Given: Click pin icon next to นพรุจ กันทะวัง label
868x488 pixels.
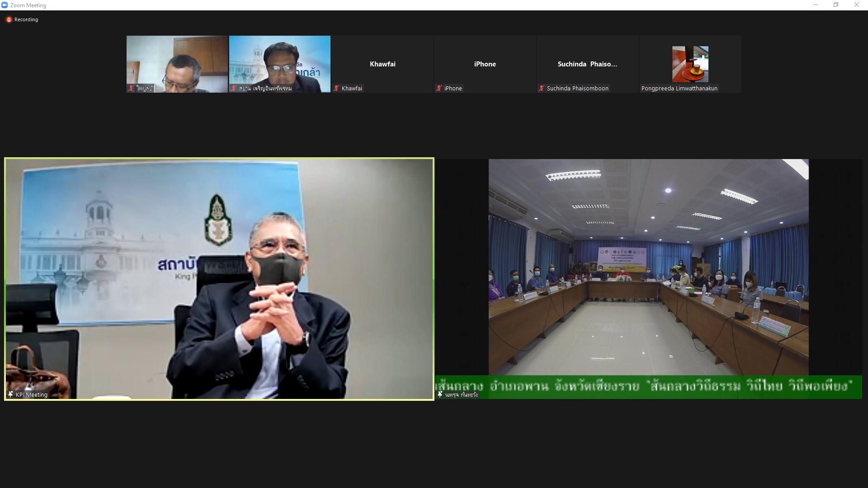Looking at the screenshot, I should pyautogui.click(x=440, y=394).
